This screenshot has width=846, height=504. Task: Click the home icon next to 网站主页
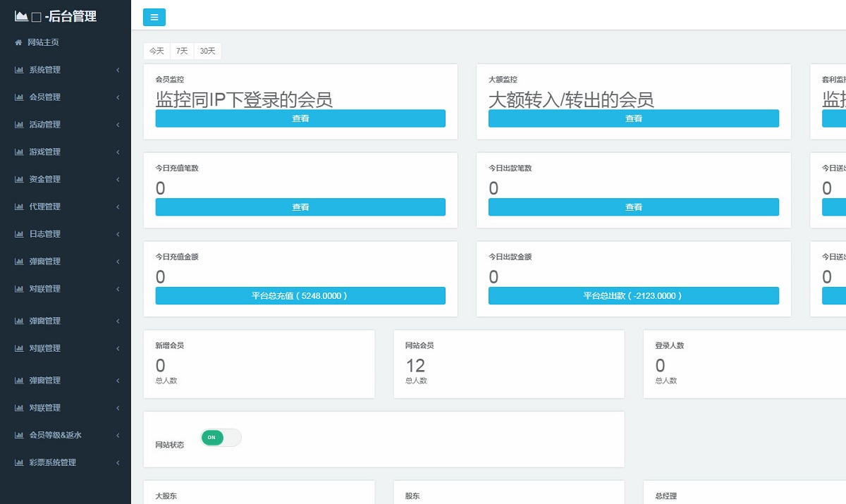click(x=18, y=42)
